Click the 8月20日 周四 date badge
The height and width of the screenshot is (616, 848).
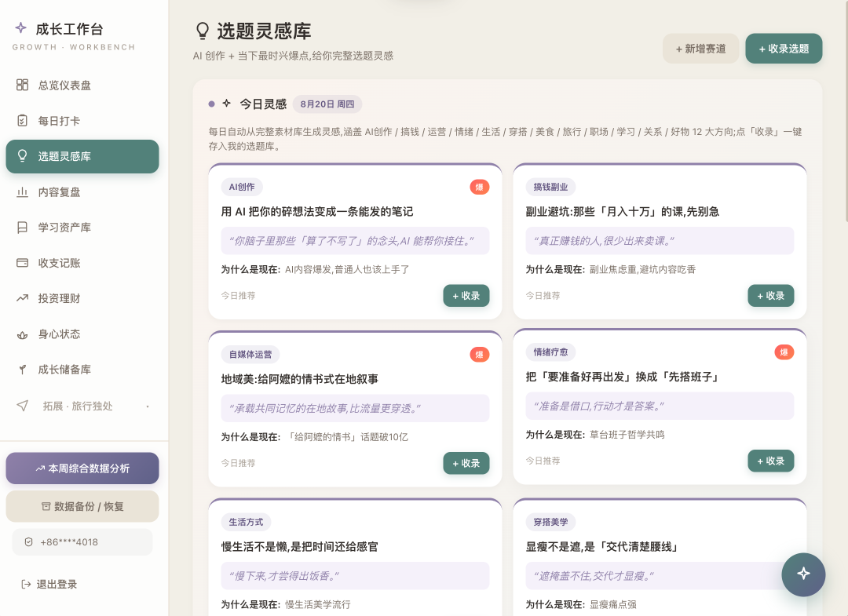(327, 104)
